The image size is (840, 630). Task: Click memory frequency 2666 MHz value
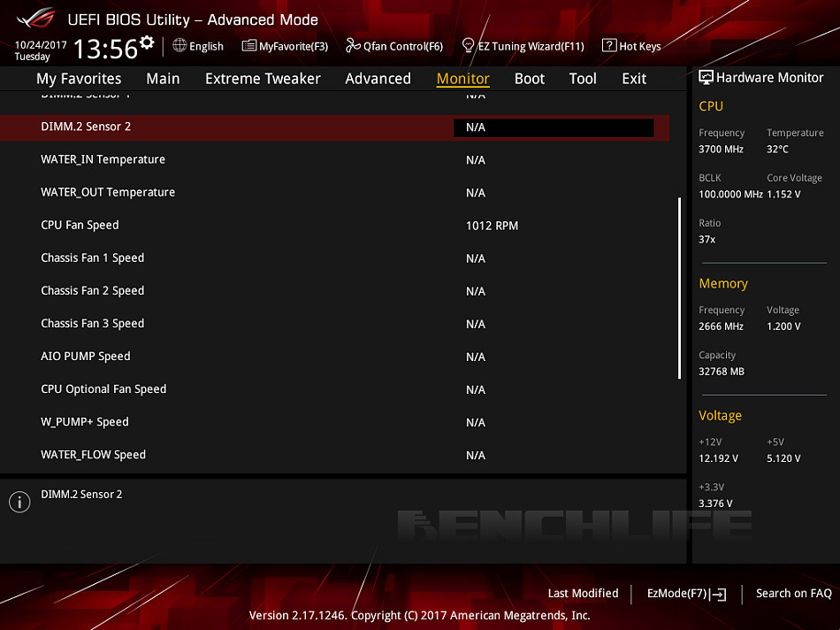pyautogui.click(x=721, y=326)
